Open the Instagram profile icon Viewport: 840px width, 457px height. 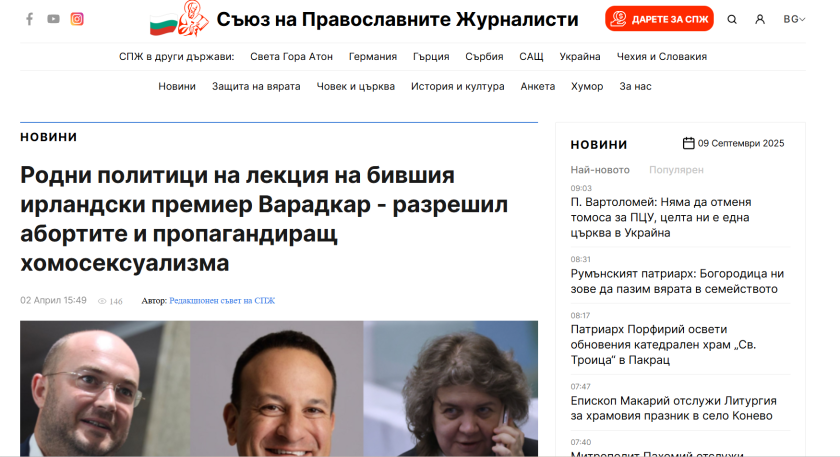(77, 19)
